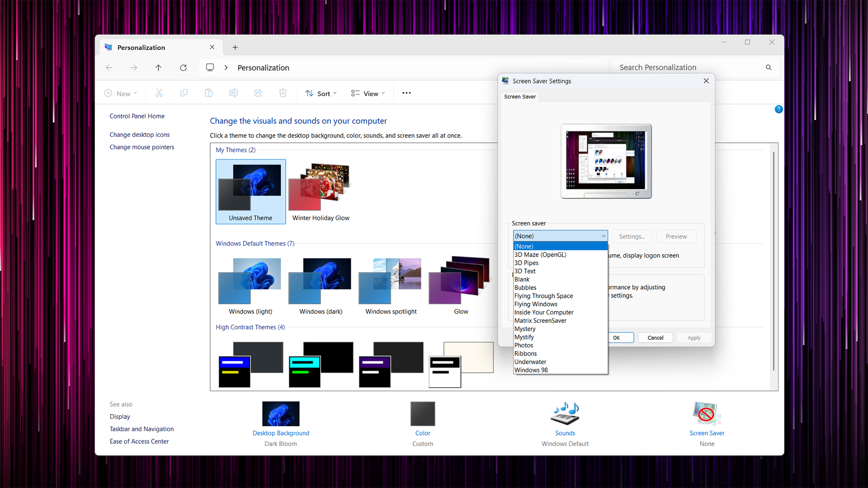Select (None) in the dropdown list
Image resolution: width=868 pixels, height=488 pixels.
tap(560, 246)
